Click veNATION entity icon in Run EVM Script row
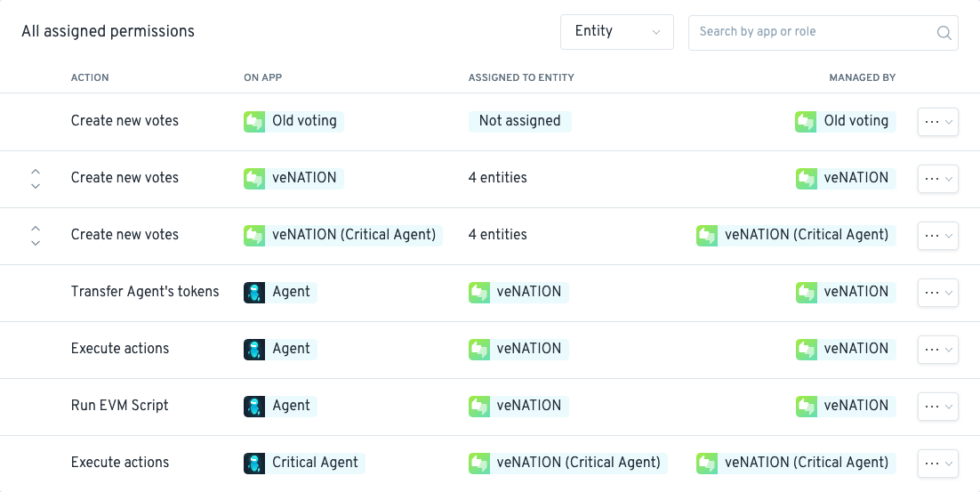980x492 pixels. [x=479, y=406]
